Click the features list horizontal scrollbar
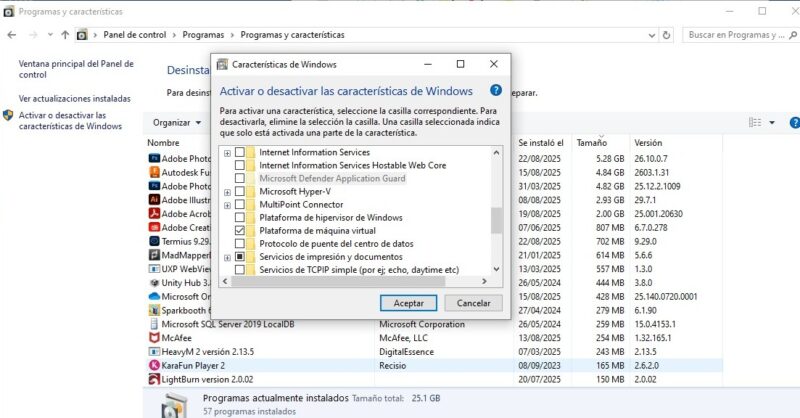The image size is (800, 418). (x=338, y=281)
